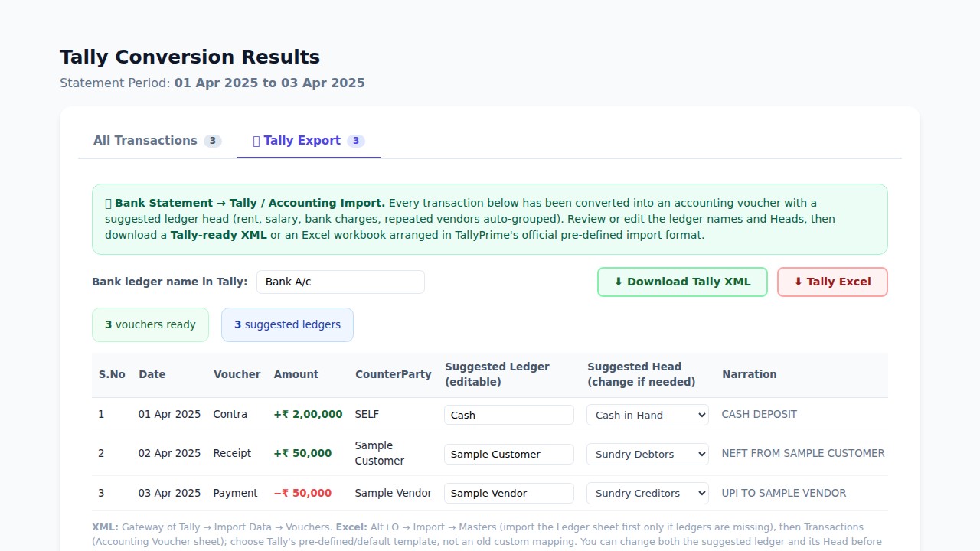Viewport: 980px width, 551px height.
Task: Edit the Cash suggested ledger field
Action: tap(509, 415)
